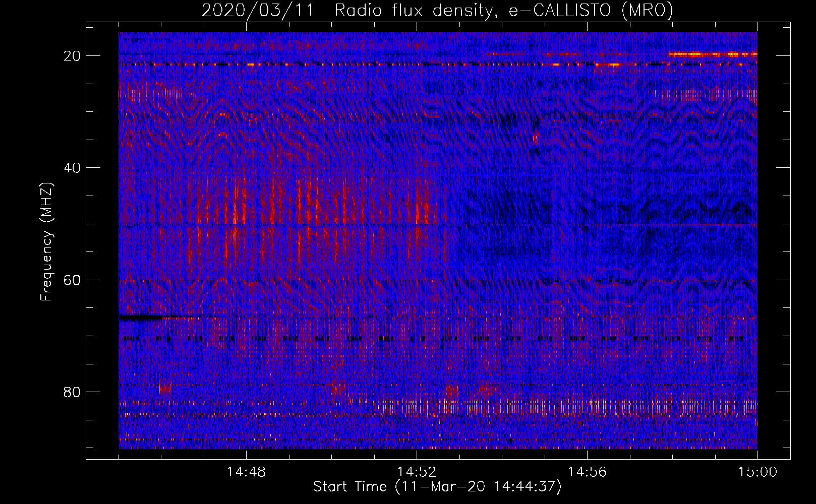Click the '14:56' time tick label
This screenshot has height=504, width=816.
pyautogui.click(x=587, y=472)
